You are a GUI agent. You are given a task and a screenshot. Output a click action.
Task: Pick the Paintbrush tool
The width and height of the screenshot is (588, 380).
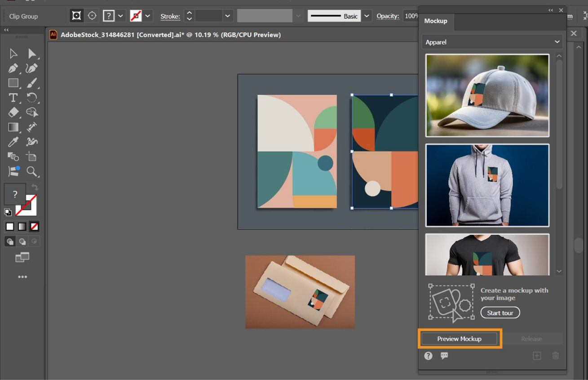[x=31, y=83]
